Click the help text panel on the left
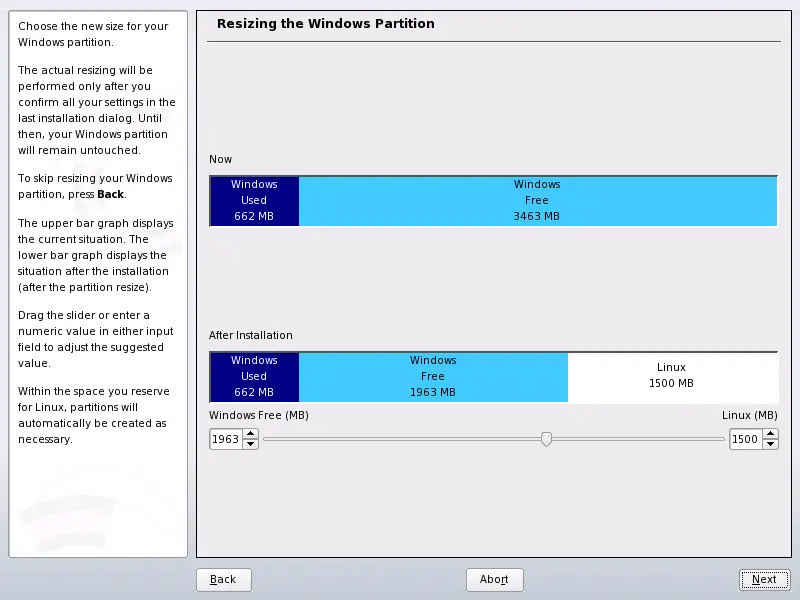800x600 pixels. 96,250
